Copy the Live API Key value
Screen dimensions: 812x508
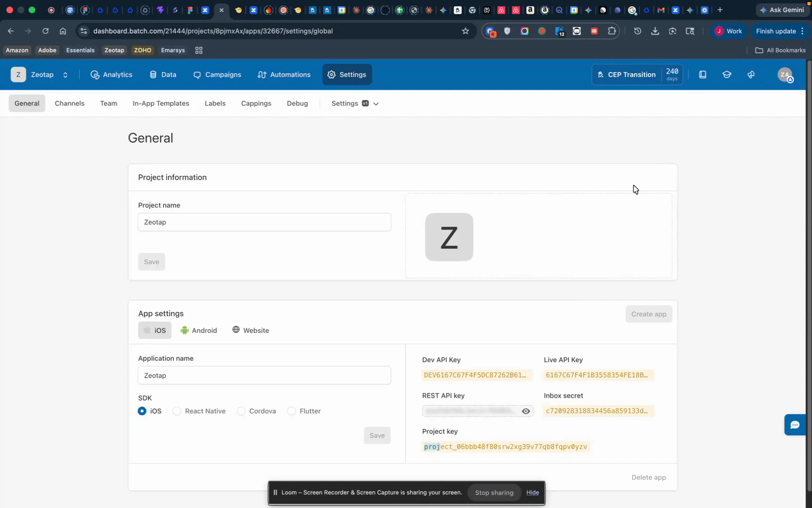[598, 375]
